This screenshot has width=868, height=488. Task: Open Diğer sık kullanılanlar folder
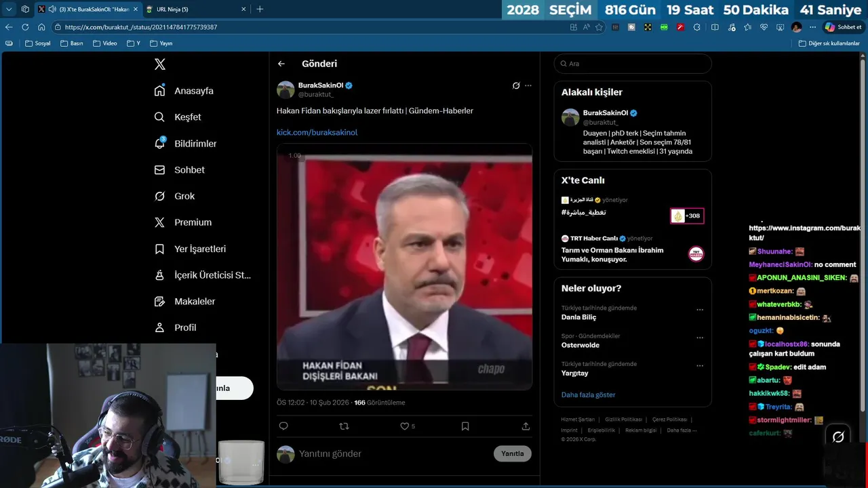[829, 43]
